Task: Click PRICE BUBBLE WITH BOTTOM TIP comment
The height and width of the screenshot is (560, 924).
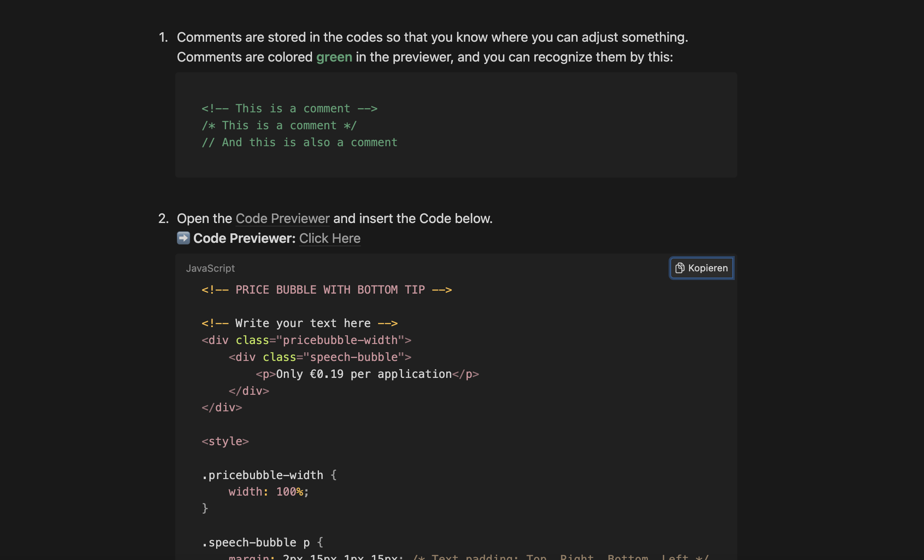Action: coord(326,290)
